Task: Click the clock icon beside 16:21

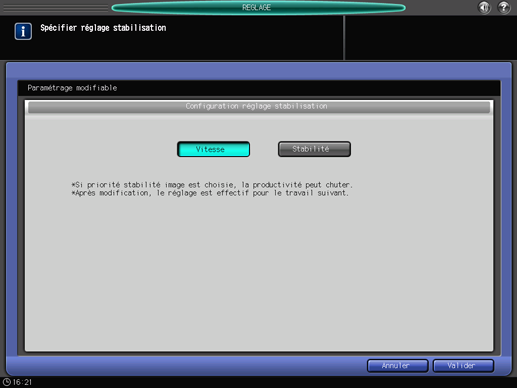Action: tap(6, 382)
